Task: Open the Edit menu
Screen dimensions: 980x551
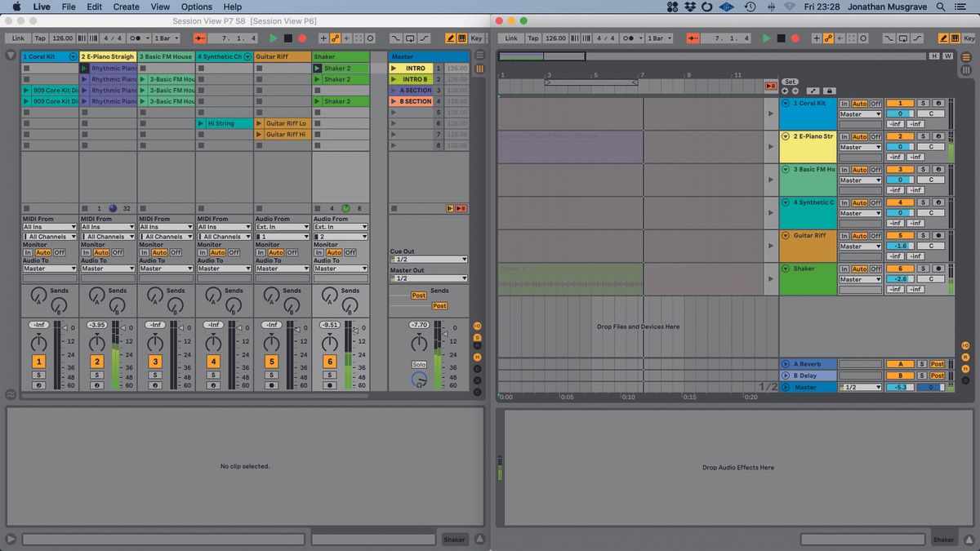Action: click(x=95, y=7)
